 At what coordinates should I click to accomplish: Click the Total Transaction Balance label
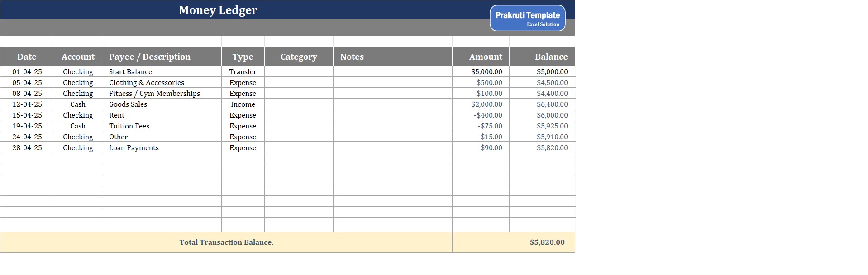tap(226, 242)
